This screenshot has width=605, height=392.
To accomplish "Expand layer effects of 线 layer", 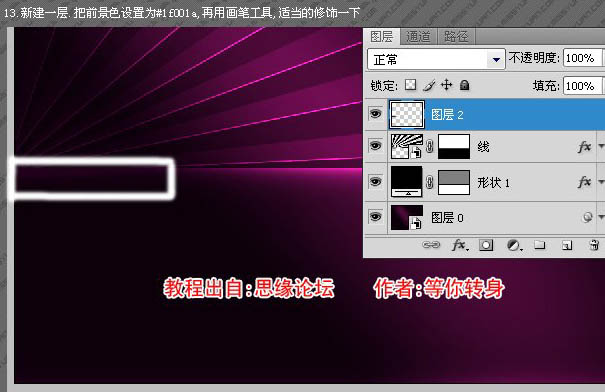I will 601,146.
